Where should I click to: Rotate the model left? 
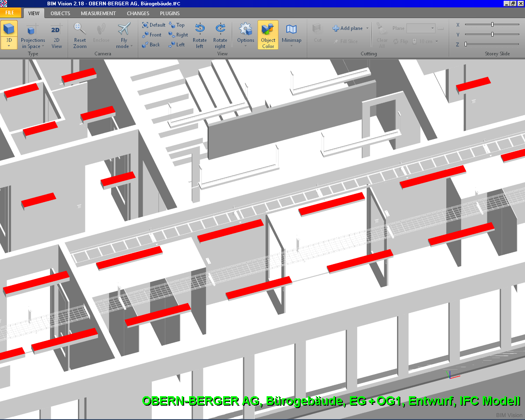point(200,35)
